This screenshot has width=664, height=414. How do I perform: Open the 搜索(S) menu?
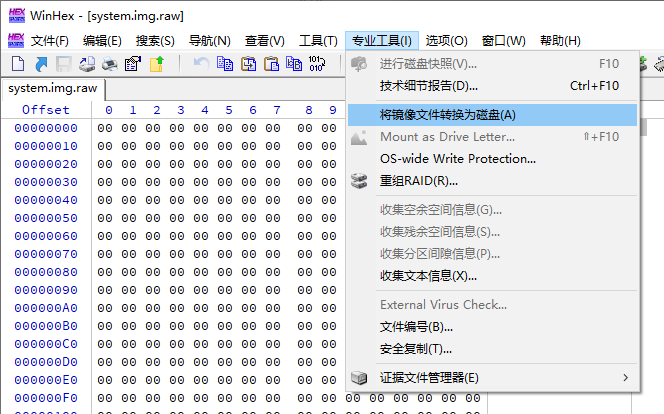155,41
